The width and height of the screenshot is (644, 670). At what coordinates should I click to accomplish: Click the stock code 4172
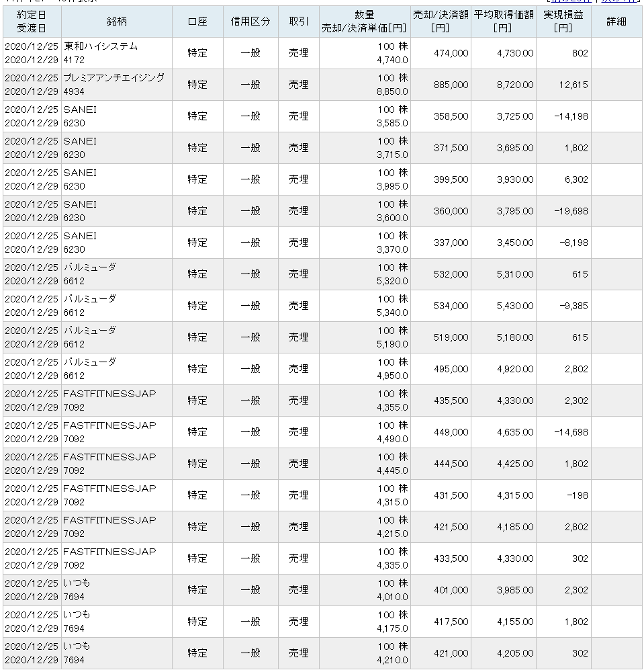pos(74,60)
